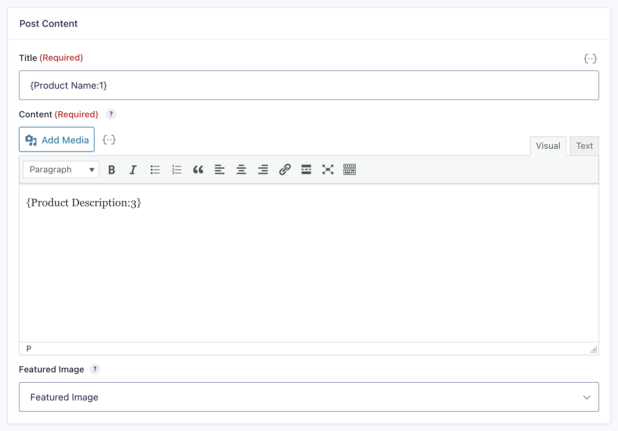Click the Post Content section heading
Viewport: 618px width, 431px height.
[x=48, y=24]
